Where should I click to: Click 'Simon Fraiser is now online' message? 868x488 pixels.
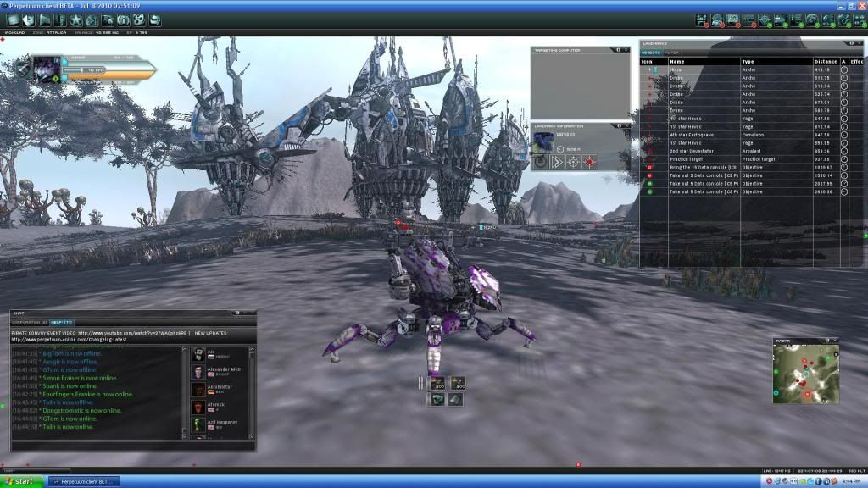click(x=79, y=378)
